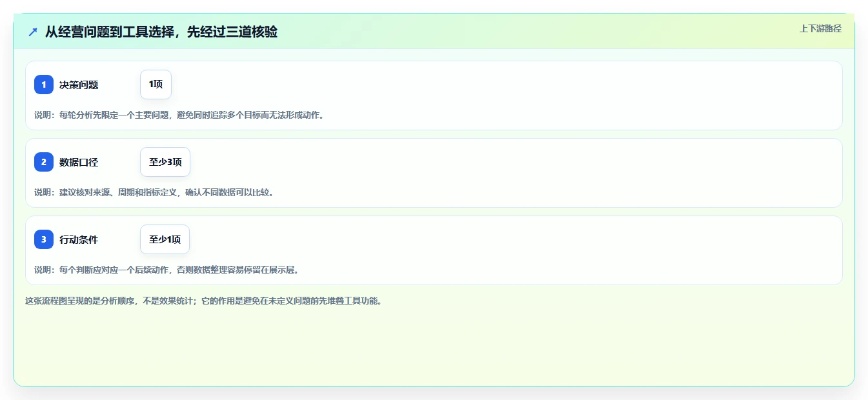
Task: Click the blue number 1 badge
Action: click(x=44, y=85)
